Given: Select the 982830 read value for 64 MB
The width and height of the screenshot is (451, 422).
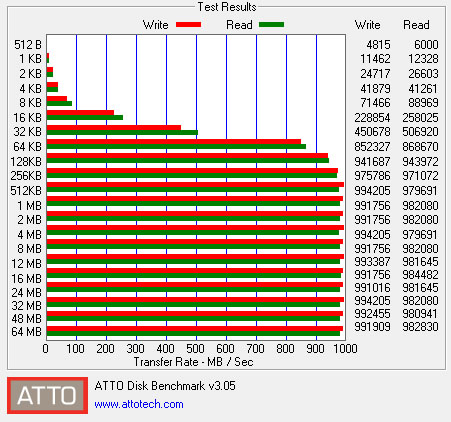Looking at the screenshot, I should 420,327.
